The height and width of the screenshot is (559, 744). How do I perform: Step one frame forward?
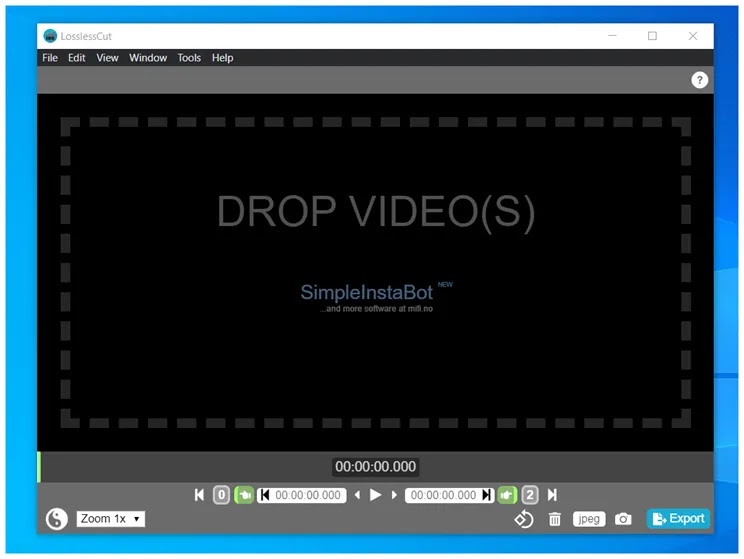tap(394, 495)
